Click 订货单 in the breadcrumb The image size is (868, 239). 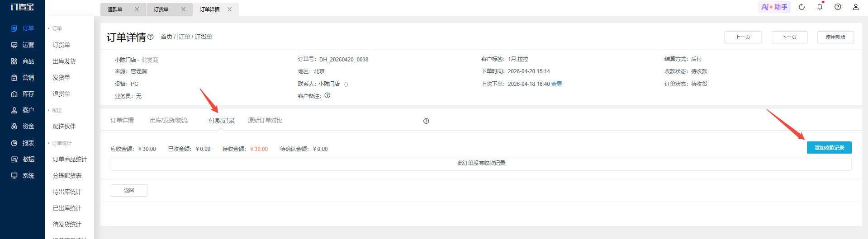pos(204,37)
